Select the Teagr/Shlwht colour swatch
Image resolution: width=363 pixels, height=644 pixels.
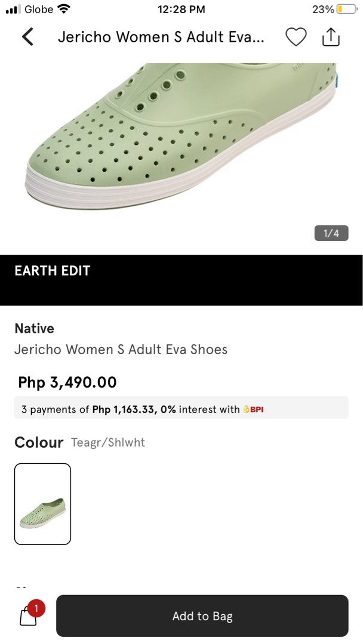[x=42, y=504]
